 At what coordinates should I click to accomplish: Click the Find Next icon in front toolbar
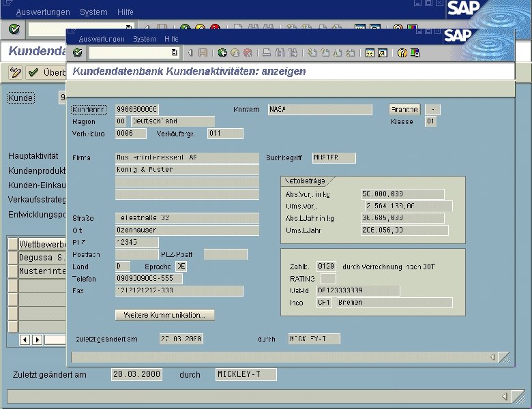293,52
